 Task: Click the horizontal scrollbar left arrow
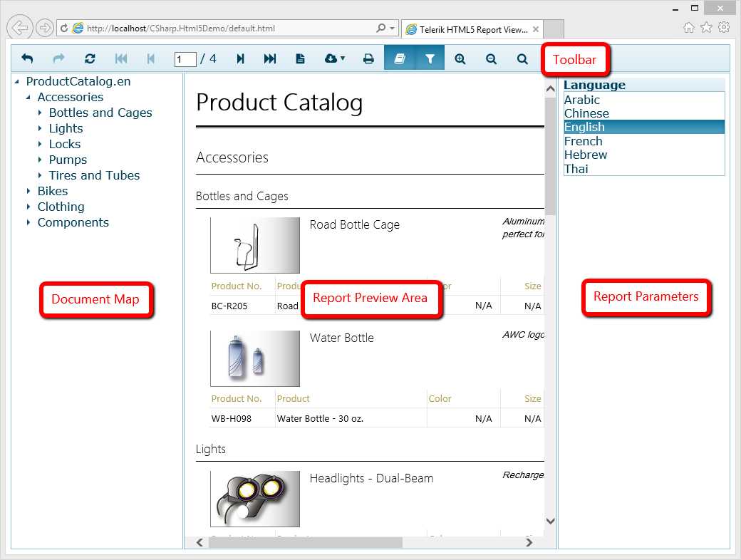pos(200,542)
